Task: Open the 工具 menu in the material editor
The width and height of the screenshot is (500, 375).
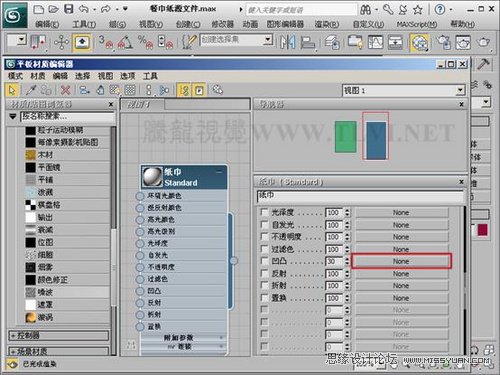Action: click(x=150, y=76)
